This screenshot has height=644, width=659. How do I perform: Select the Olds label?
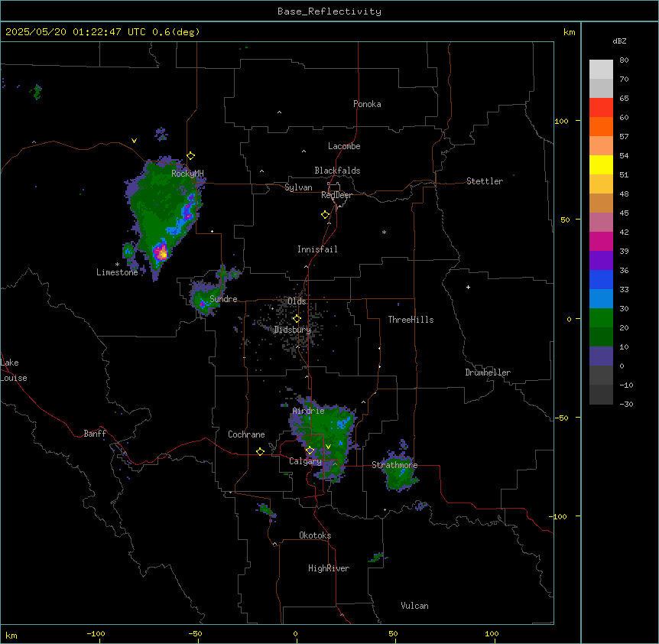(297, 301)
